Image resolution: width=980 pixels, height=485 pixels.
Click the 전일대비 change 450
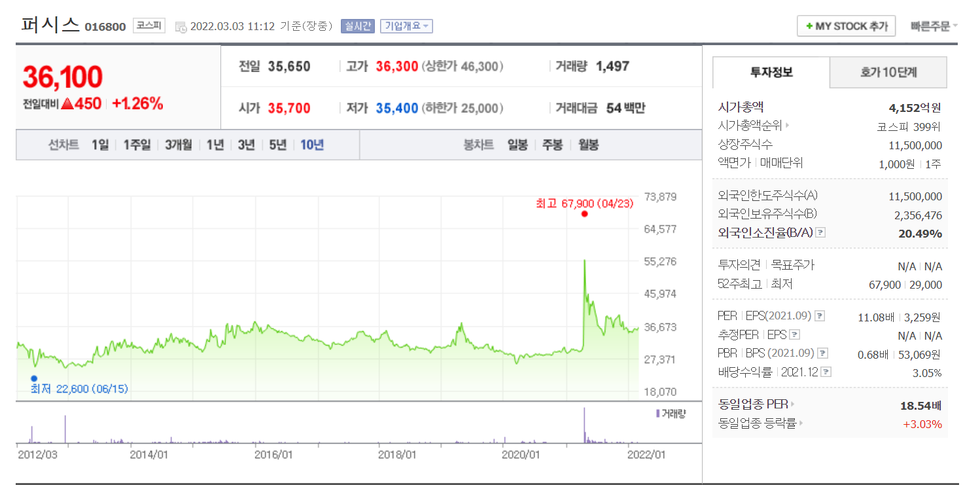tap(82, 103)
